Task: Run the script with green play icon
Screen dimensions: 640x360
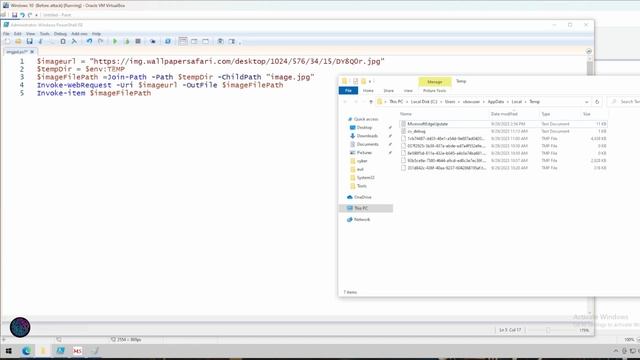Action: pyautogui.click(x=115, y=42)
